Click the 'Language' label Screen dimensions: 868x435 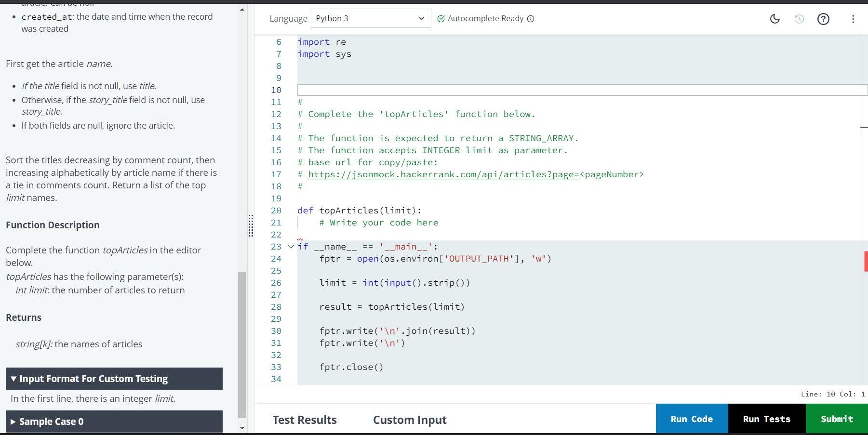pos(288,19)
